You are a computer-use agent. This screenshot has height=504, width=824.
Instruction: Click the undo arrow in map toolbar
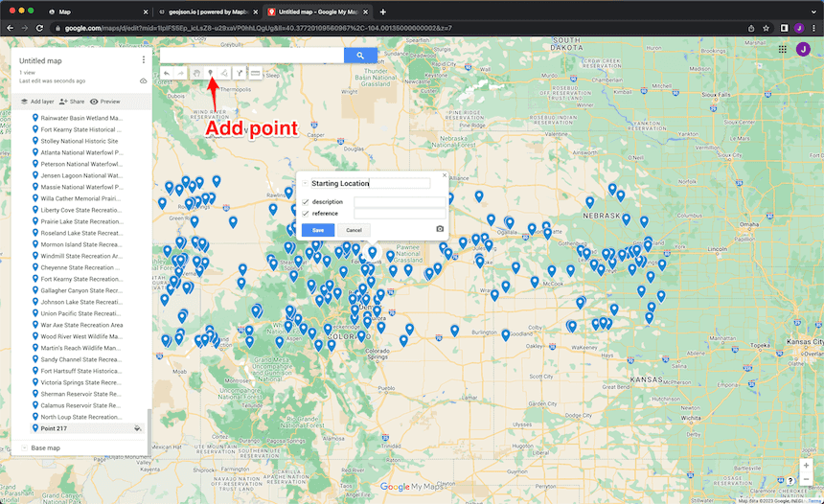point(167,74)
